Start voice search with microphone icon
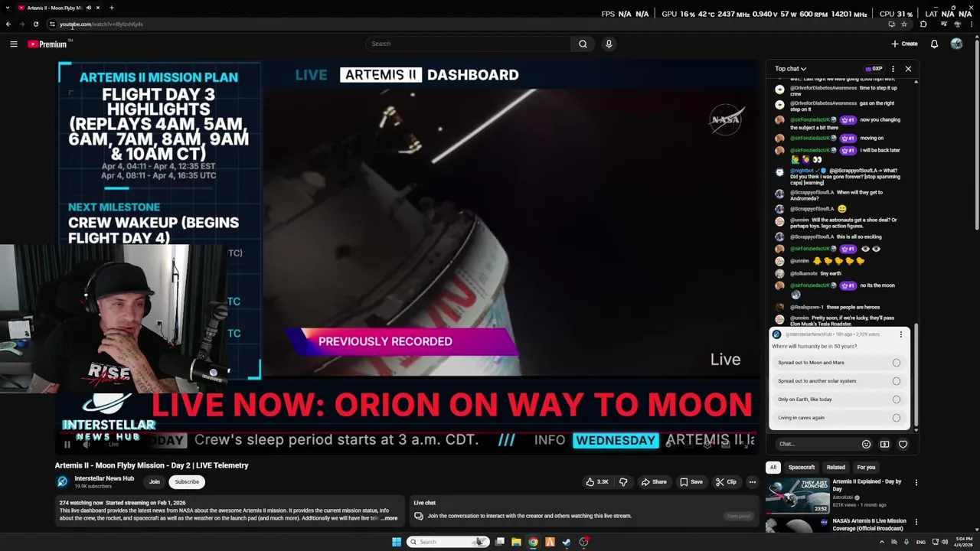 (609, 44)
